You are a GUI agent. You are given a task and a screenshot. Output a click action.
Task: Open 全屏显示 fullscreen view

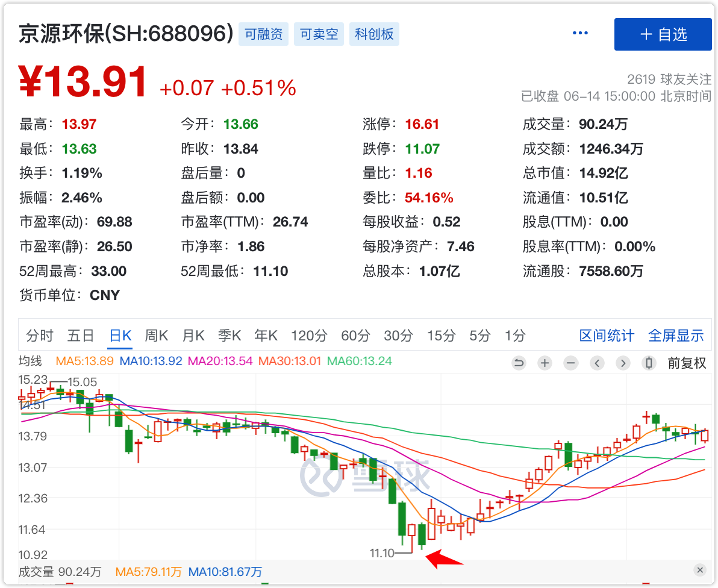coord(676,336)
